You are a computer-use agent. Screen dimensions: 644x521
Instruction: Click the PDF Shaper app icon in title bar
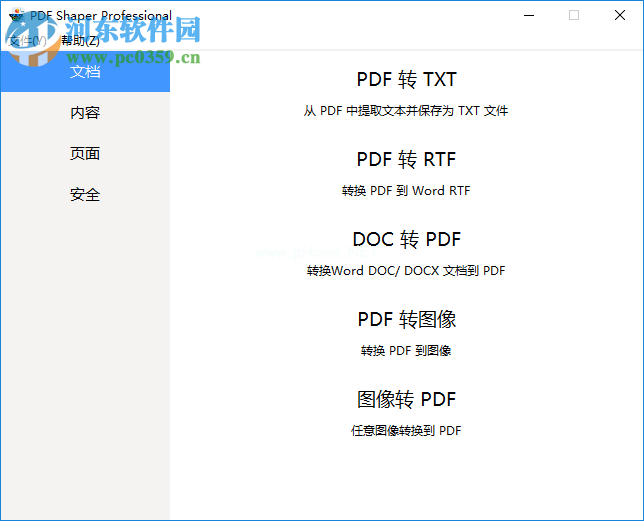(x=16, y=16)
